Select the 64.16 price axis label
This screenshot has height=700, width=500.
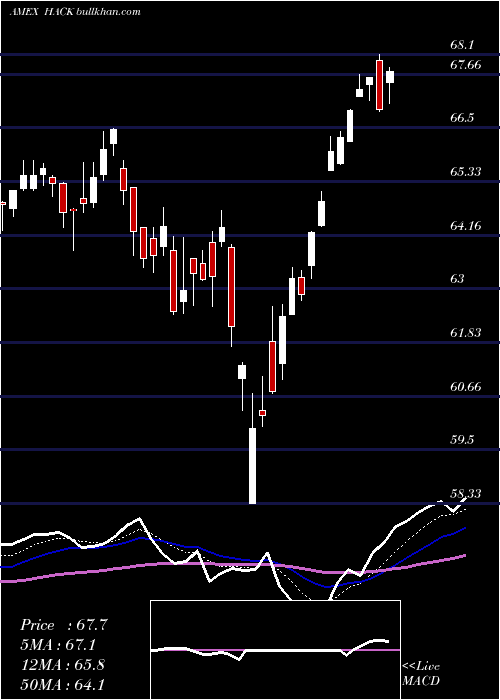coord(466,225)
